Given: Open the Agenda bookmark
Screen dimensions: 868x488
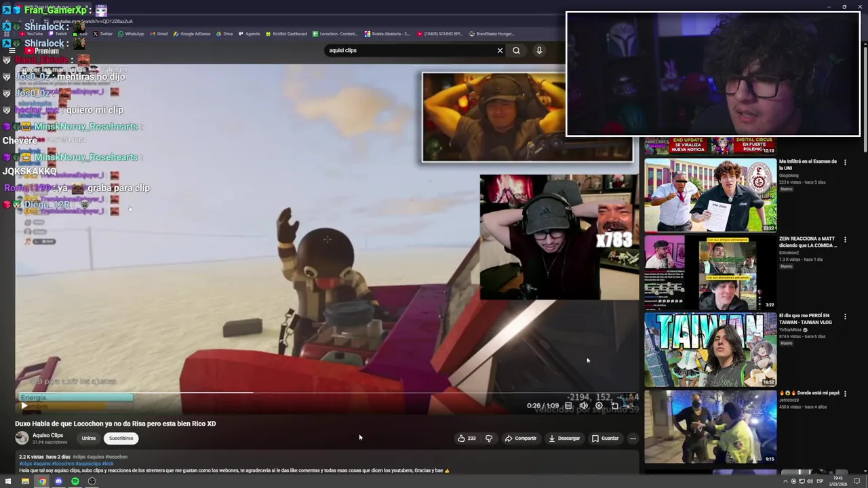Looking at the screenshot, I should (250, 34).
